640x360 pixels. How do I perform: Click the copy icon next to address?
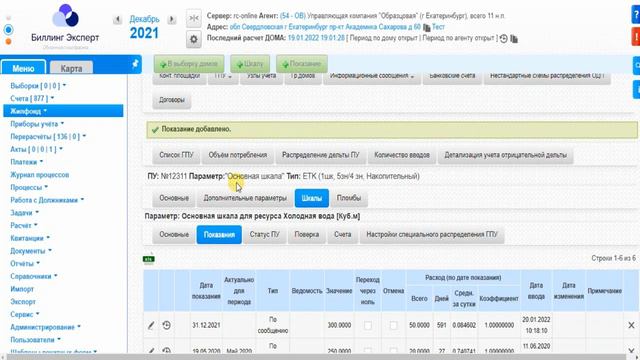click(427, 27)
